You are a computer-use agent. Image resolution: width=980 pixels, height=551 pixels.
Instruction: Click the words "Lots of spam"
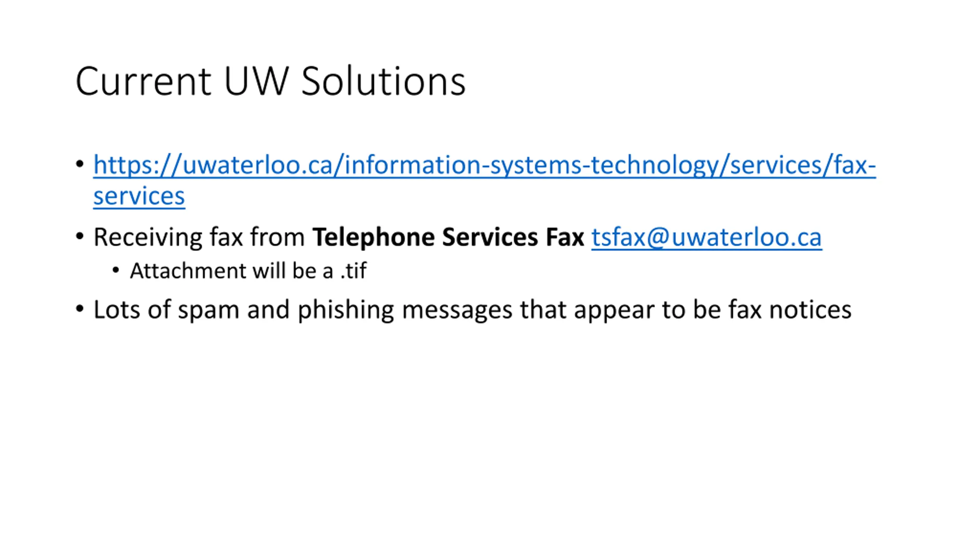pyautogui.click(x=167, y=309)
